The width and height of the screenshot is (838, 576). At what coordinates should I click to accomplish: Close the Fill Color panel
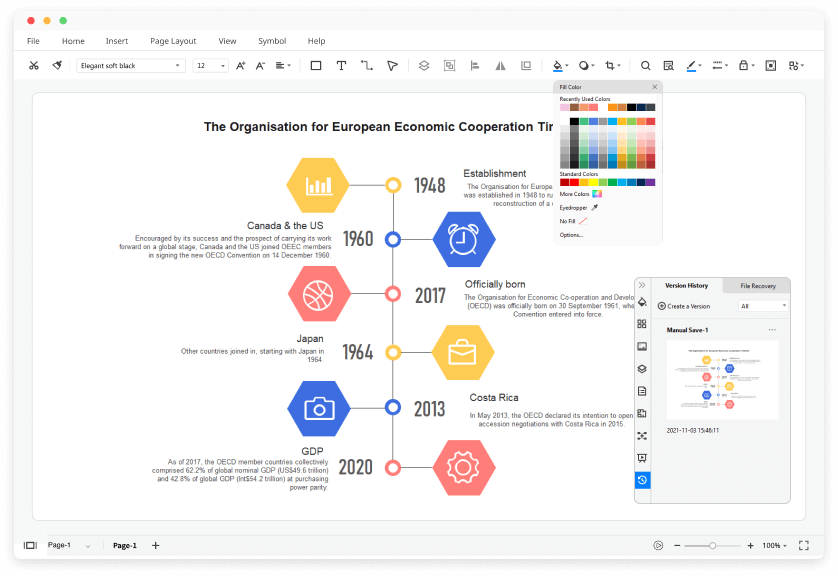(655, 87)
